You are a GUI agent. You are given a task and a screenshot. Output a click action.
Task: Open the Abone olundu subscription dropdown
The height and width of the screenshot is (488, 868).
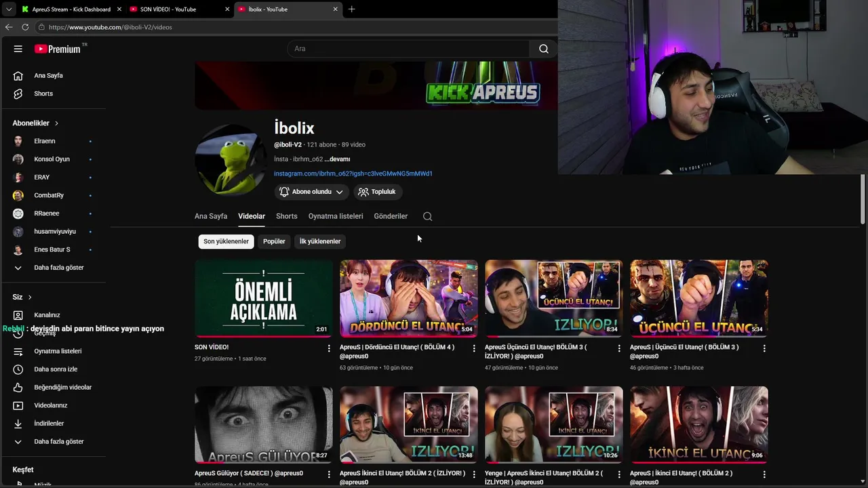312,192
